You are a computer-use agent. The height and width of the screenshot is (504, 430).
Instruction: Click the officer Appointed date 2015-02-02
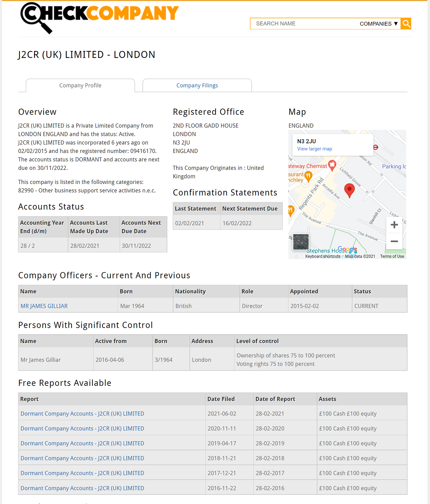click(305, 306)
